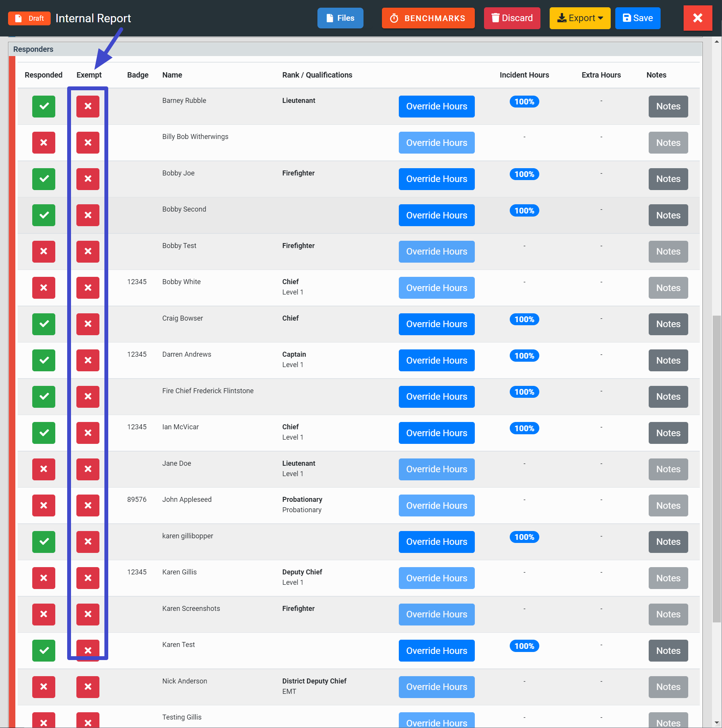Mark Jane Doe as responded

[44, 469]
